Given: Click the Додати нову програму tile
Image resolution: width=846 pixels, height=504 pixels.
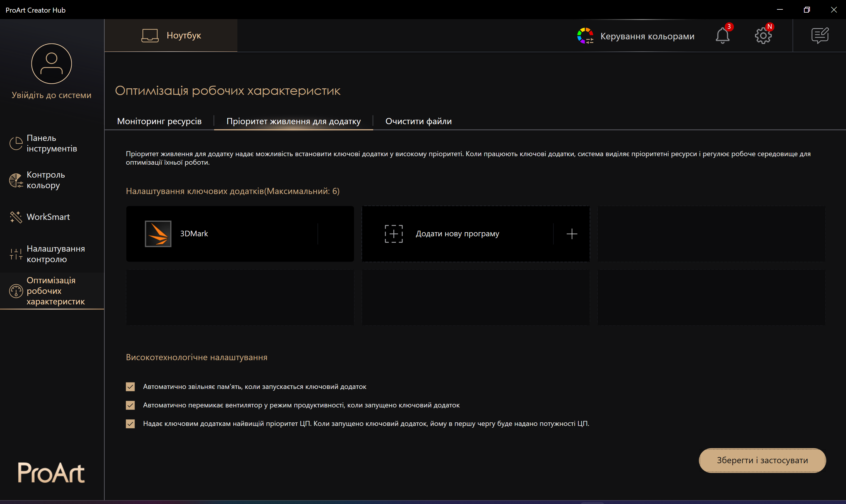Looking at the screenshot, I should tap(457, 234).
